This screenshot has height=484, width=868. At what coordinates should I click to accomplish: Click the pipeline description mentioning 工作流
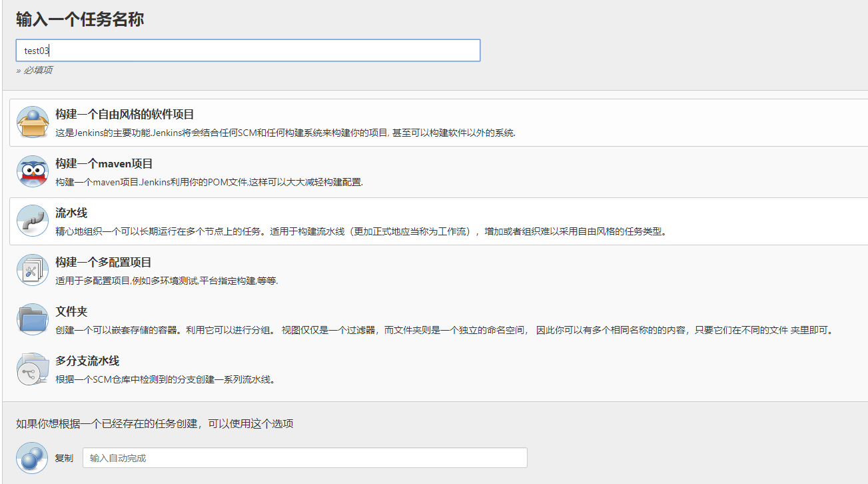[361, 231]
